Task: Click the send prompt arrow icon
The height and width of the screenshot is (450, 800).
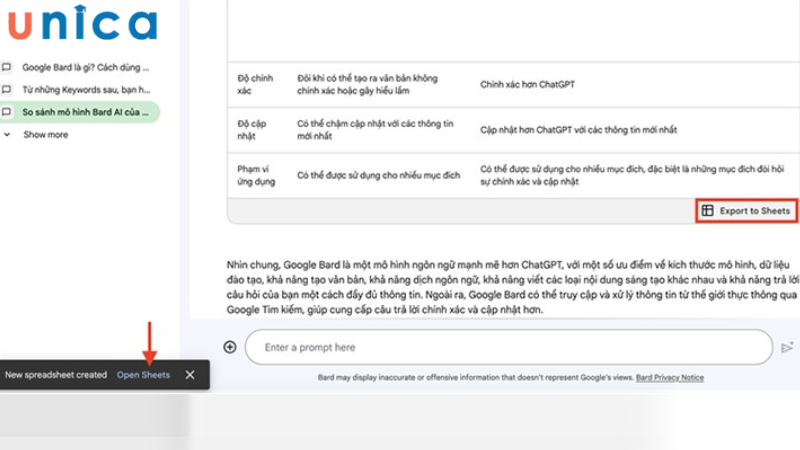Action: tap(787, 347)
